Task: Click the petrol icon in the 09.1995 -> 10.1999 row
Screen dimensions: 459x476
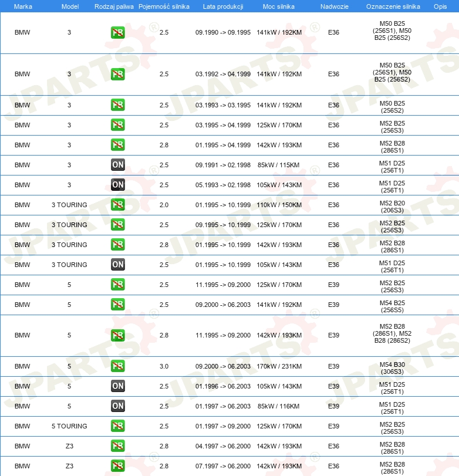Action: (x=118, y=225)
